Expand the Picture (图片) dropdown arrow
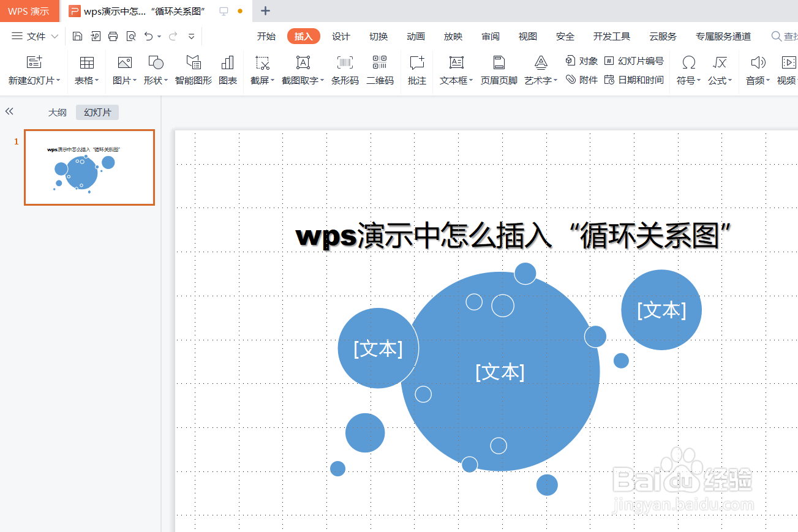Viewport: 798px width, 532px height. pyautogui.click(x=135, y=80)
